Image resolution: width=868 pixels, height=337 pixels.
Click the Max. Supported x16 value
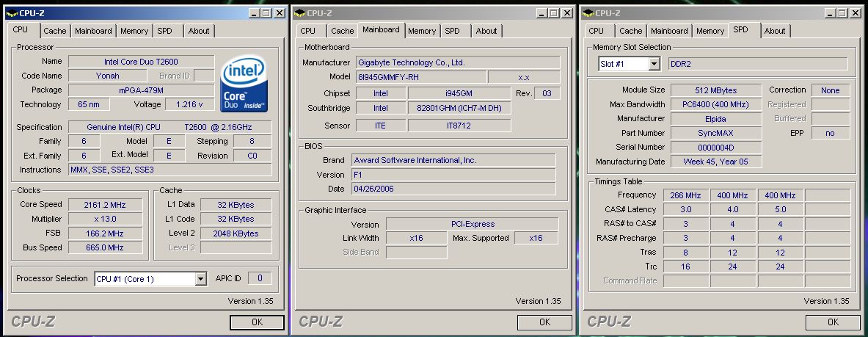pos(536,238)
